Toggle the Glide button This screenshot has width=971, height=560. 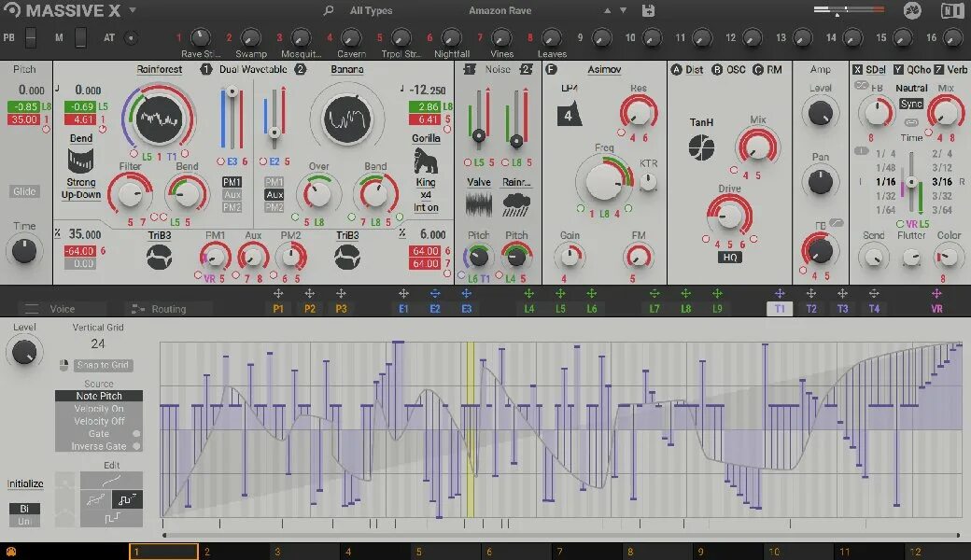(x=24, y=191)
